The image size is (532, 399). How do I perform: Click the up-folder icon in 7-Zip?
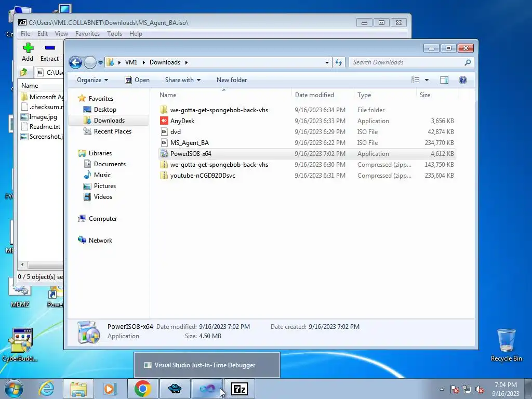coord(24,72)
